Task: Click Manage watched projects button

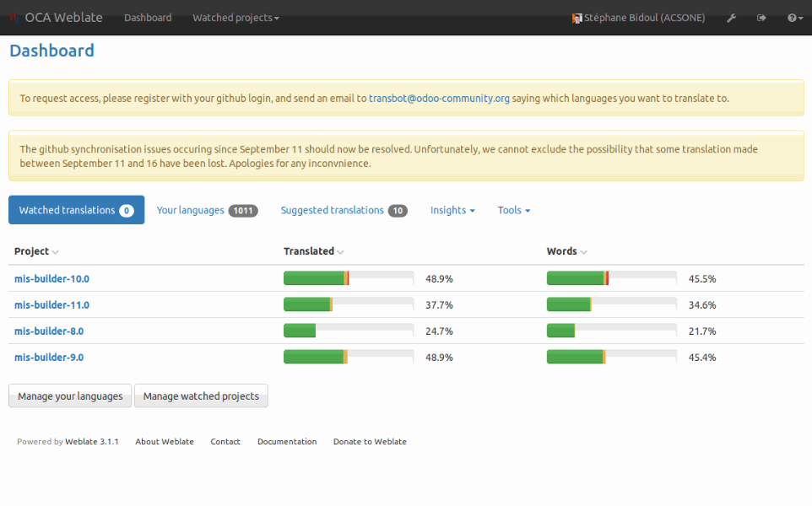Action: point(201,396)
